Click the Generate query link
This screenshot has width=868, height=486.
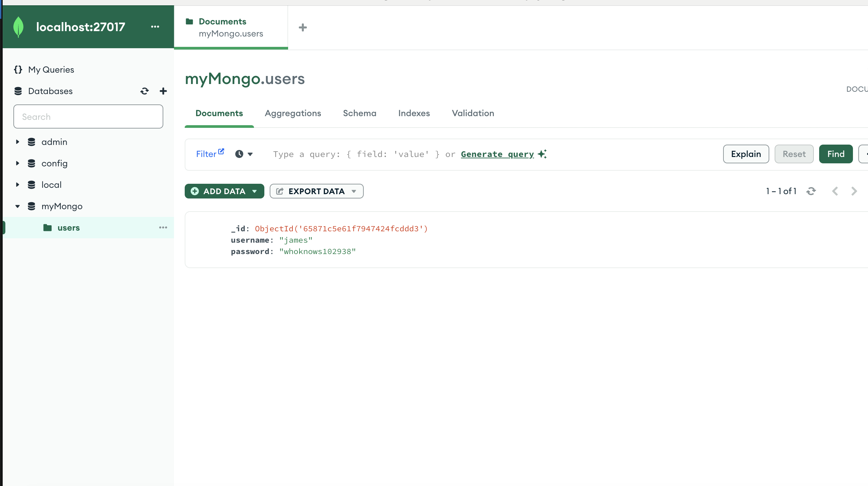point(497,154)
